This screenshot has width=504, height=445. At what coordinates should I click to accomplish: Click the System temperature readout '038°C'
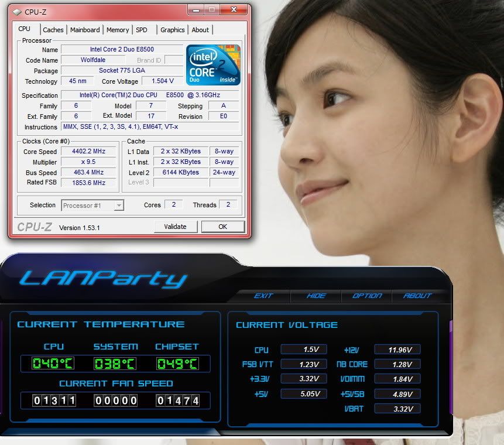point(115,364)
